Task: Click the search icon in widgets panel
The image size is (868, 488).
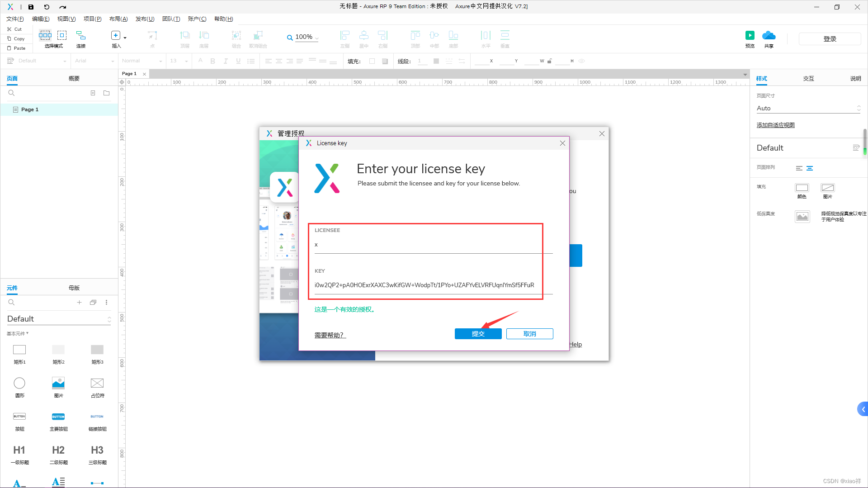Action: pos(11,303)
